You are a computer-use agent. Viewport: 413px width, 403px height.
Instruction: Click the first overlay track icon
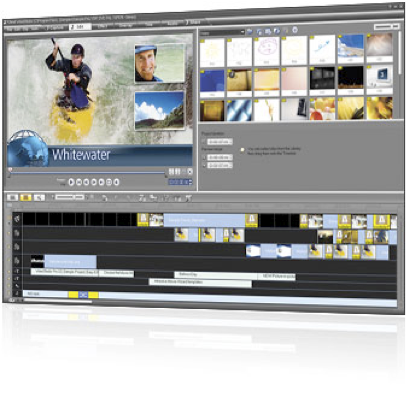click(x=17, y=233)
